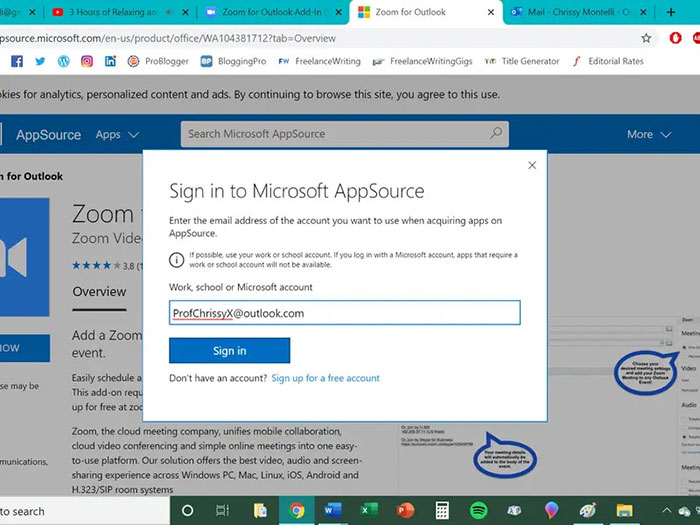Open Google Chrome from taskbar
The height and width of the screenshot is (525, 700).
(297, 510)
